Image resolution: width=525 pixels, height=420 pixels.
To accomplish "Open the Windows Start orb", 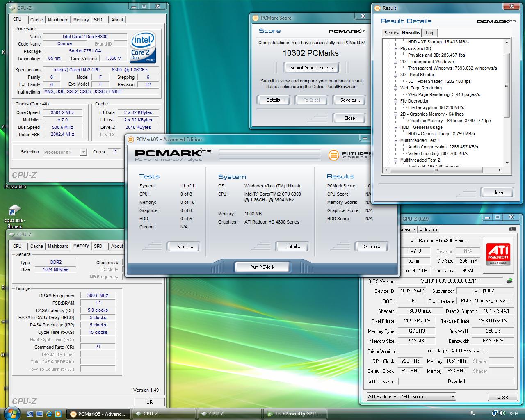I will pyautogui.click(x=11, y=413).
